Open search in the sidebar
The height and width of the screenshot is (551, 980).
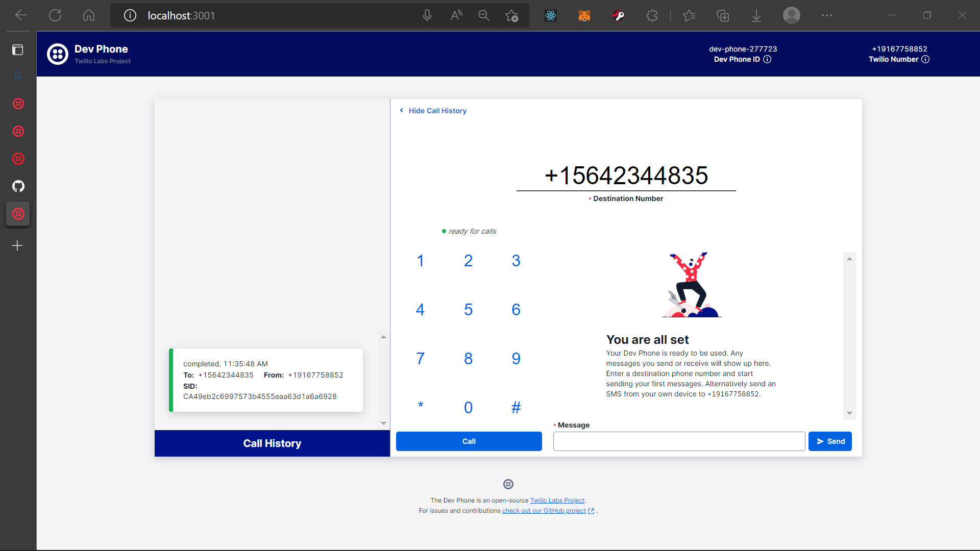(18, 76)
